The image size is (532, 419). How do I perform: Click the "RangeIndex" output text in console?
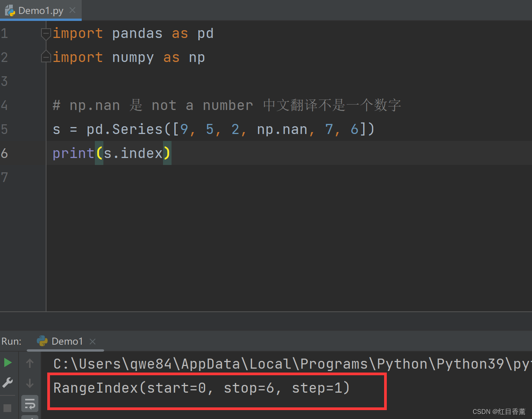[x=96, y=388]
